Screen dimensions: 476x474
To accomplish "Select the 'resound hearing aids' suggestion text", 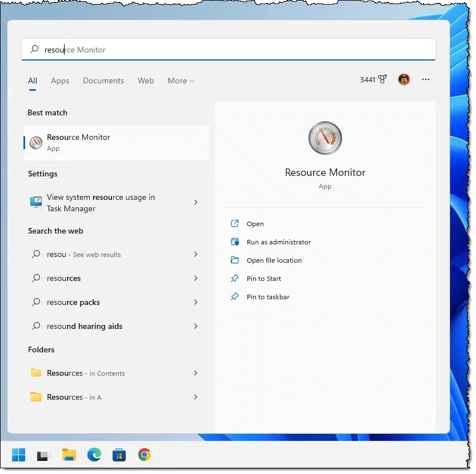I will point(85,326).
